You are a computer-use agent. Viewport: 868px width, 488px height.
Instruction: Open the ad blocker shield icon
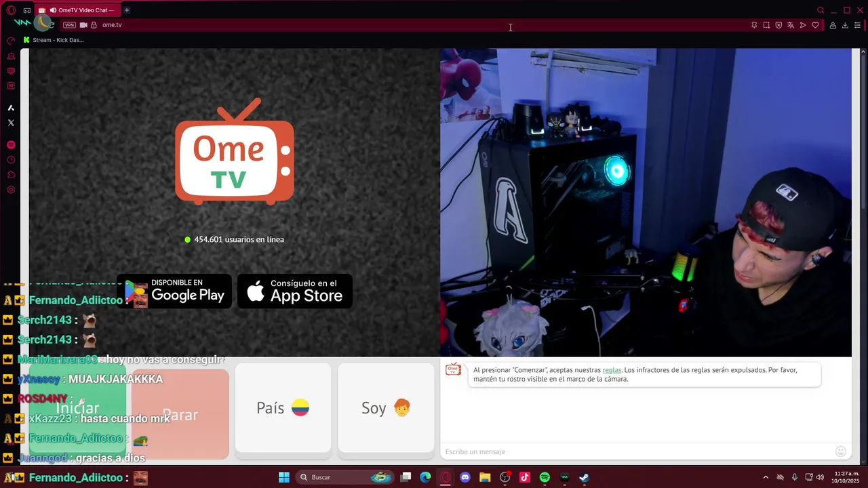point(778,25)
